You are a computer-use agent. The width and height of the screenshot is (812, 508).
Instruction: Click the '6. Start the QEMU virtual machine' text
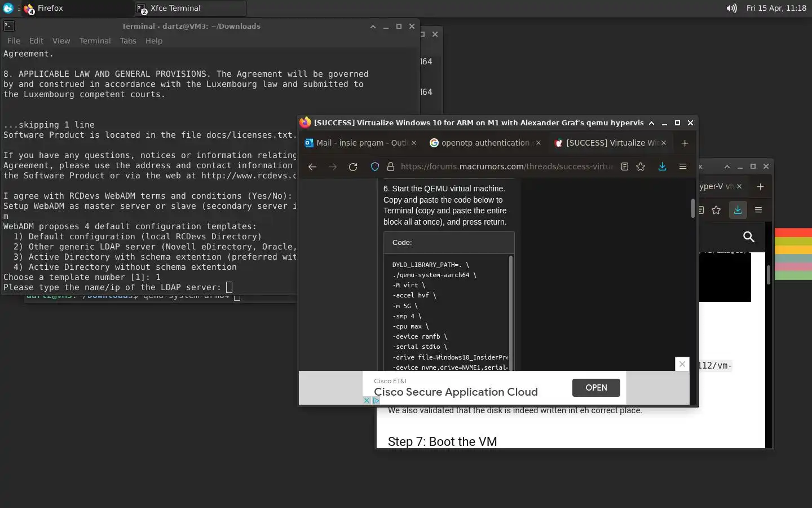pyautogui.click(x=444, y=189)
